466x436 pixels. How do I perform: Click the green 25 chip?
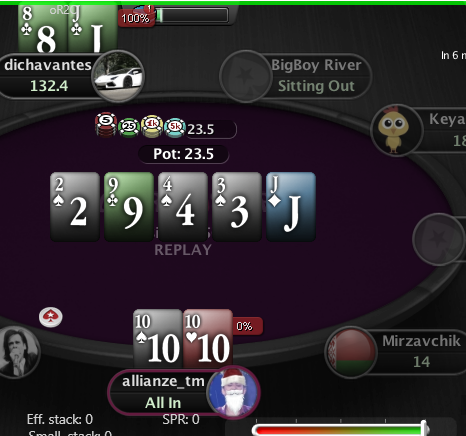[x=129, y=127]
